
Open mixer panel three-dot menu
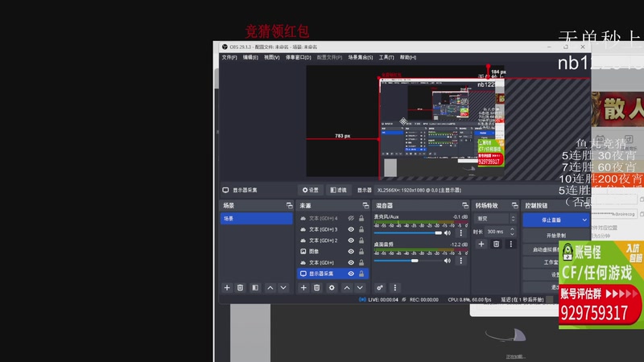[x=394, y=288]
